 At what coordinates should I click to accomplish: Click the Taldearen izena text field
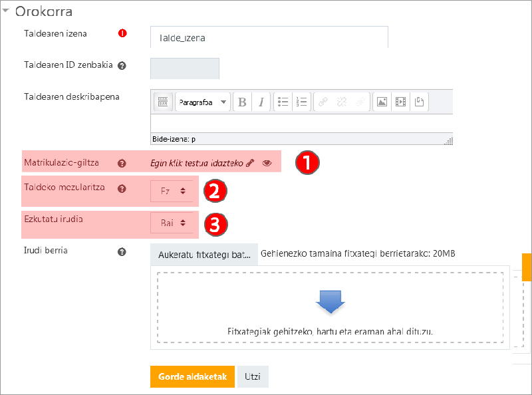pos(269,38)
